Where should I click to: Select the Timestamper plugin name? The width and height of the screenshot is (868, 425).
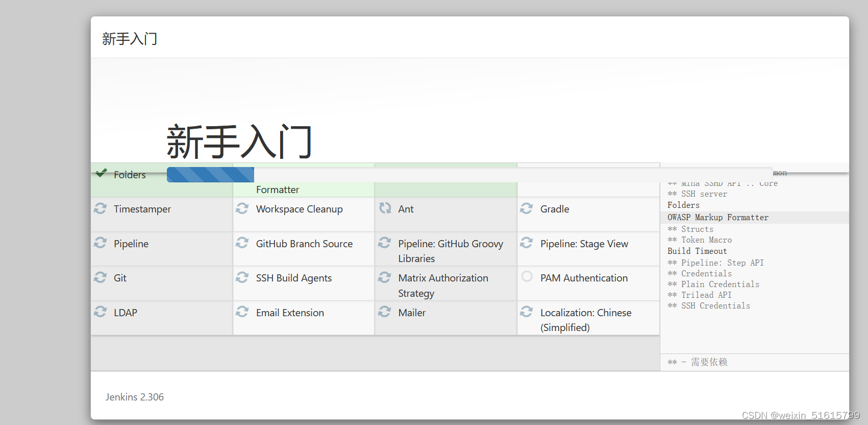click(x=142, y=209)
